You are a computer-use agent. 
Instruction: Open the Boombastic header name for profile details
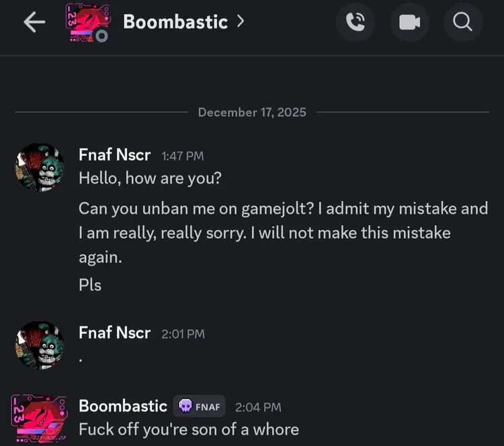(x=175, y=22)
